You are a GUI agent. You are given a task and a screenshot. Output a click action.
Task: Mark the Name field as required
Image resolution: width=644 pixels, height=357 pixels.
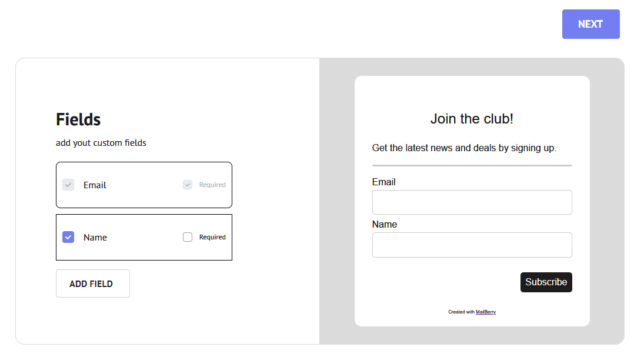coord(188,237)
